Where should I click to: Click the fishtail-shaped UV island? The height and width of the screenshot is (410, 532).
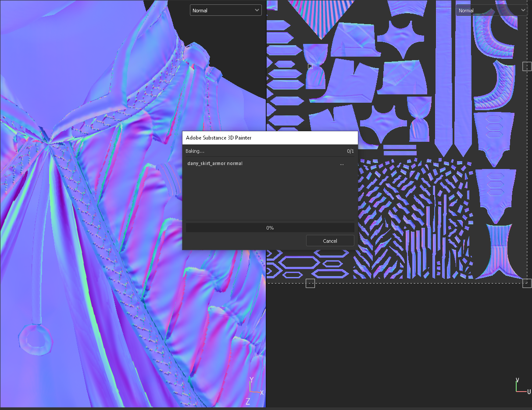pos(495,251)
